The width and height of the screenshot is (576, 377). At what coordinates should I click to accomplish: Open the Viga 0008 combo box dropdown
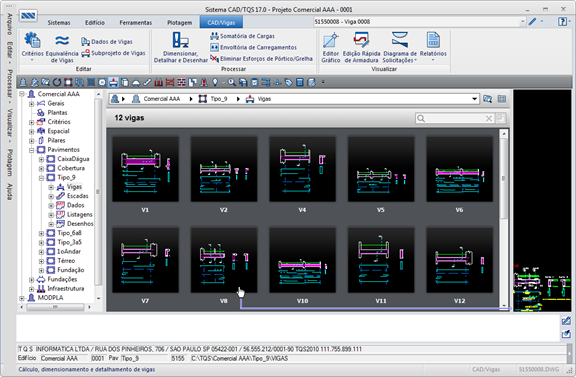click(522, 22)
